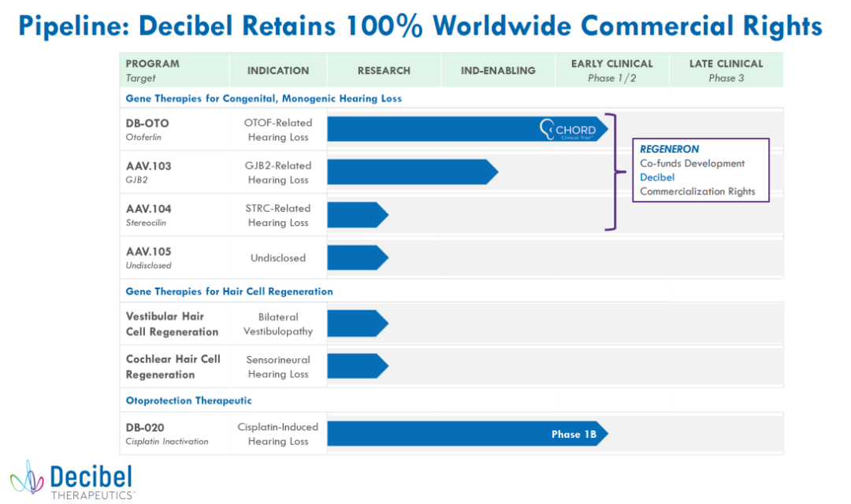Click 'OTOF-Related Hearing Loss' indication
Image resolution: width=851 pixels, height=504 pixels.
point(278,130)
